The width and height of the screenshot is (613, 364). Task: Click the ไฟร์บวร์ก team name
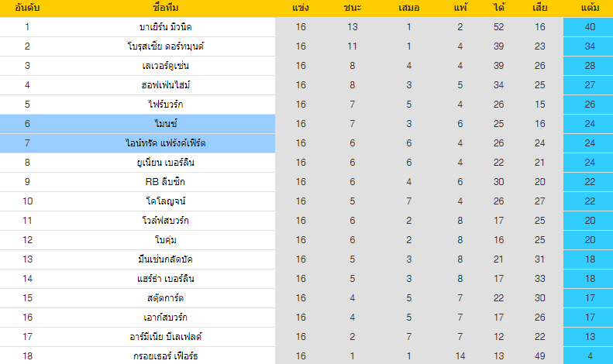[165, 105]
